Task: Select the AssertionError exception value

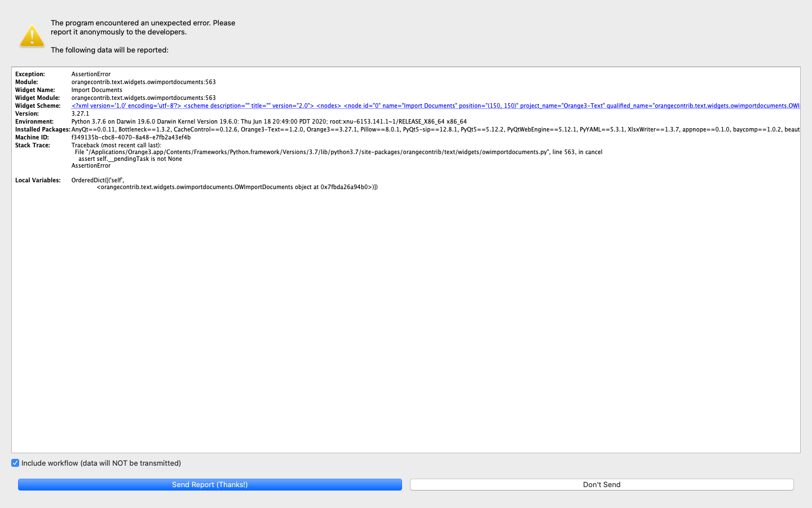Action: [90, 74]
